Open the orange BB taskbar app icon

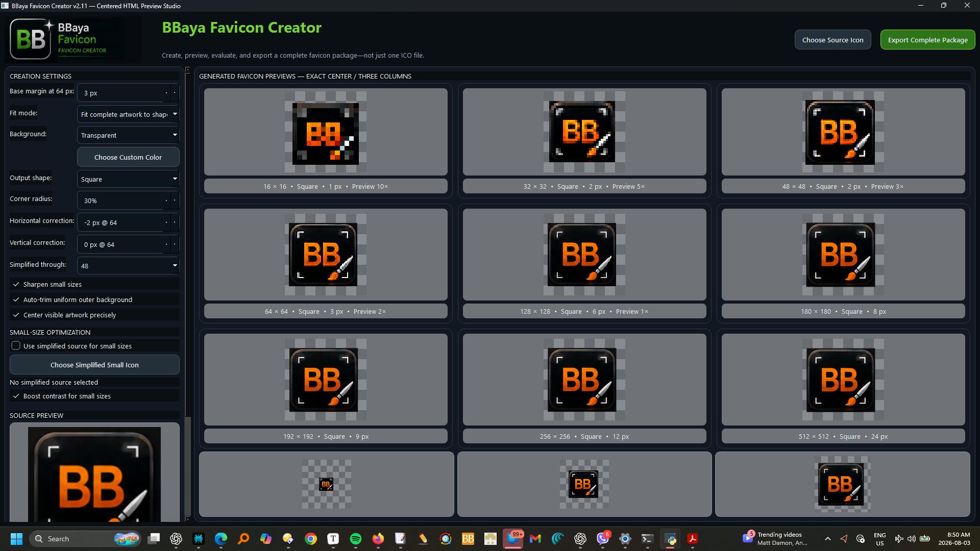pos(468,539)
